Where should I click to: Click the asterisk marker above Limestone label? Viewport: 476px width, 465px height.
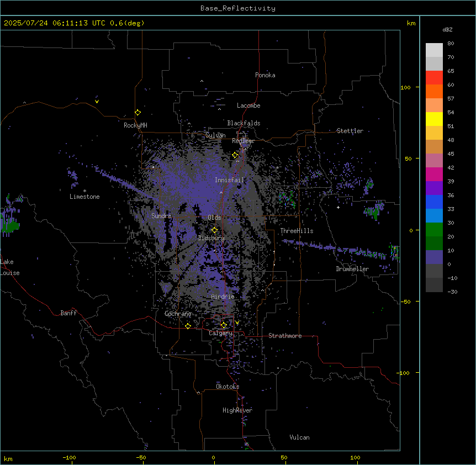[84, 191]
